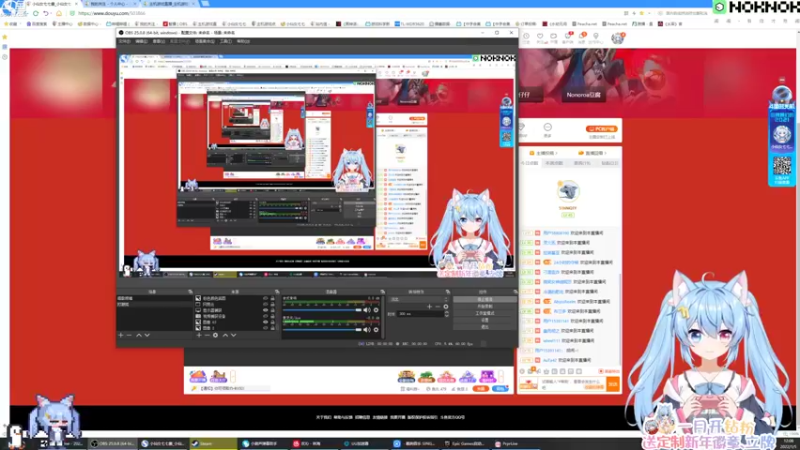The image size is (800, 450).
Task: Move selected scene down with Scenes chevron
Action: click(147, 335)
